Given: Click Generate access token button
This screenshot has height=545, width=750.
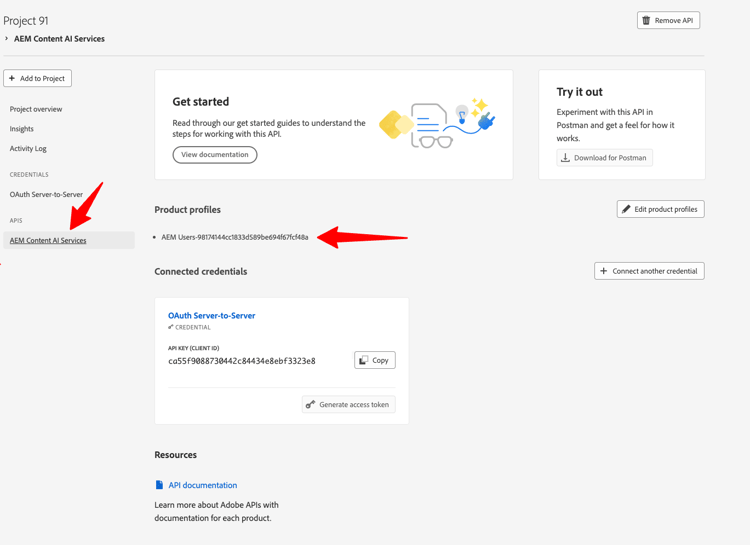Looking at the screenshot, I should coord(349,404).
